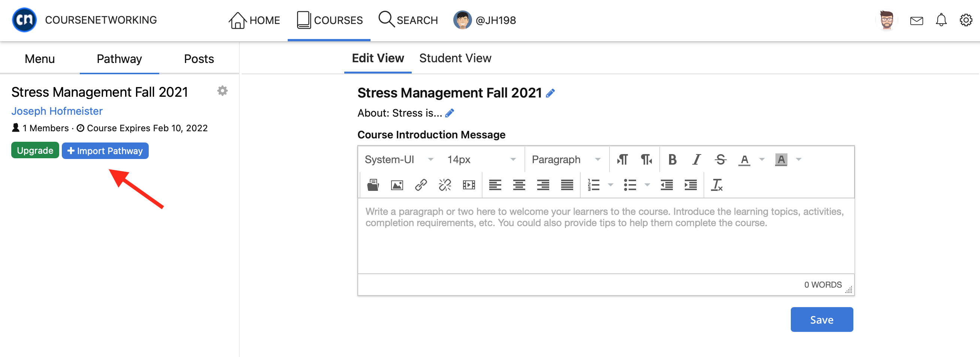Apply the background highlight color button
The height and width of the screenshot is (357, 980).
(x=781, y=159)
